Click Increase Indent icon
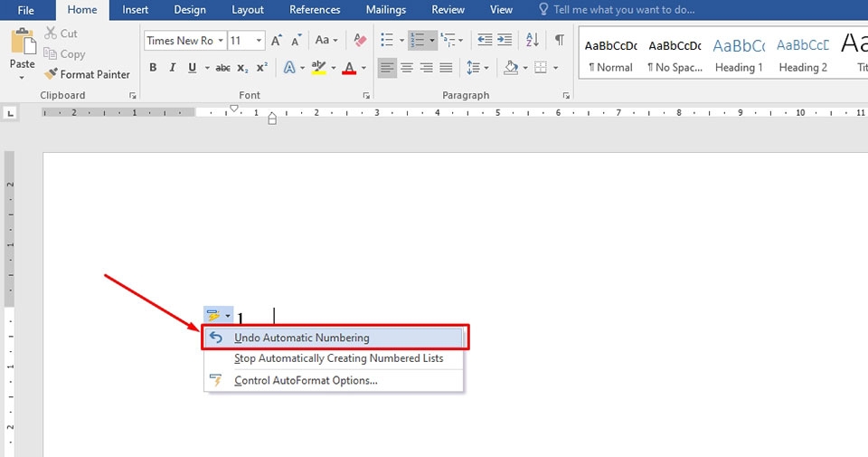 [505, 40]
